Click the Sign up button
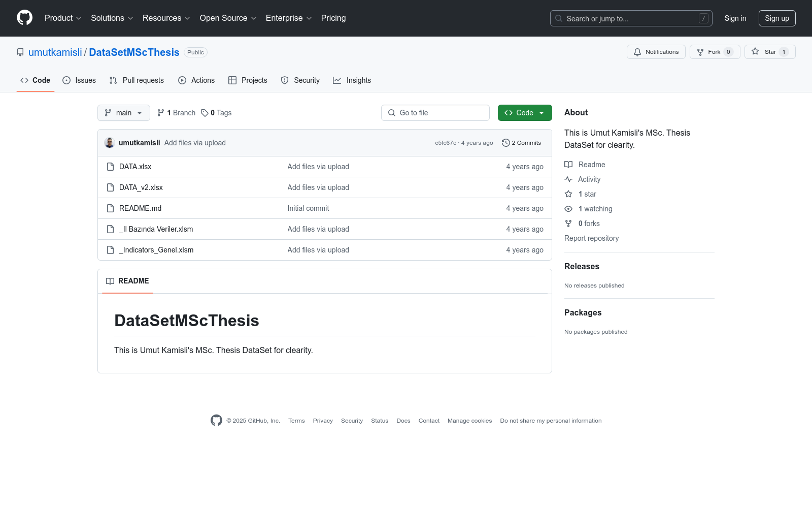The height and width of the screenshot is (508, 812). [x=777, y=18]
